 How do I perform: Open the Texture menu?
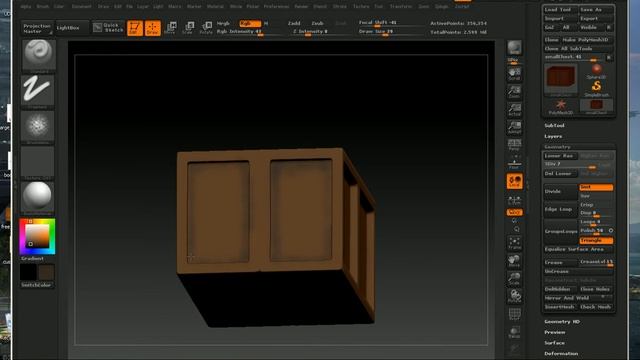coord(361,7)
